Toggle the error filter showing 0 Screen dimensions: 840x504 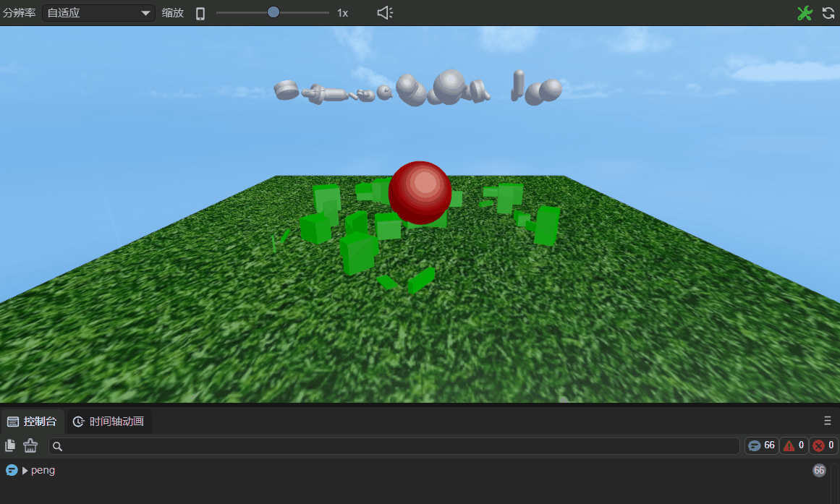[x=823, y=445]
